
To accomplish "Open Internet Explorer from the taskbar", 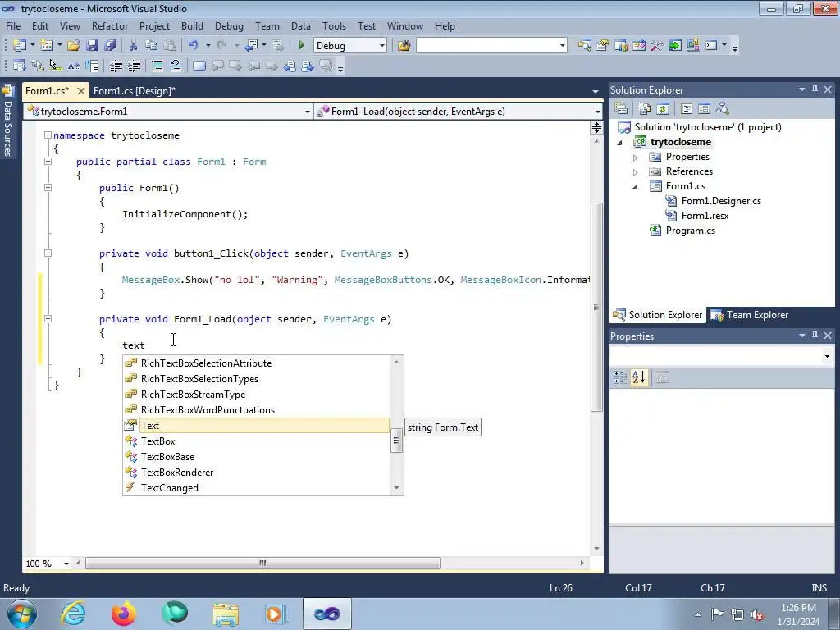I will [73, 614].
